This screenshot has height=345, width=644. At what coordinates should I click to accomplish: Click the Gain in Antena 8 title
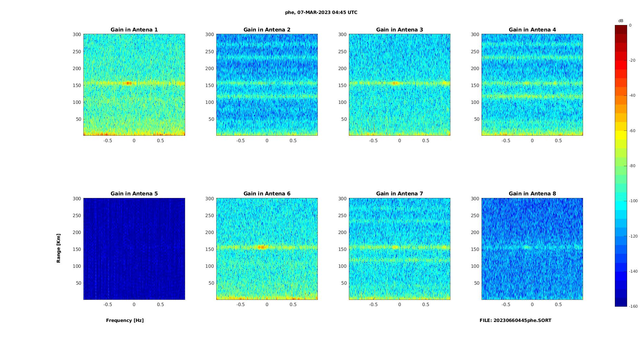coord(532,193)
